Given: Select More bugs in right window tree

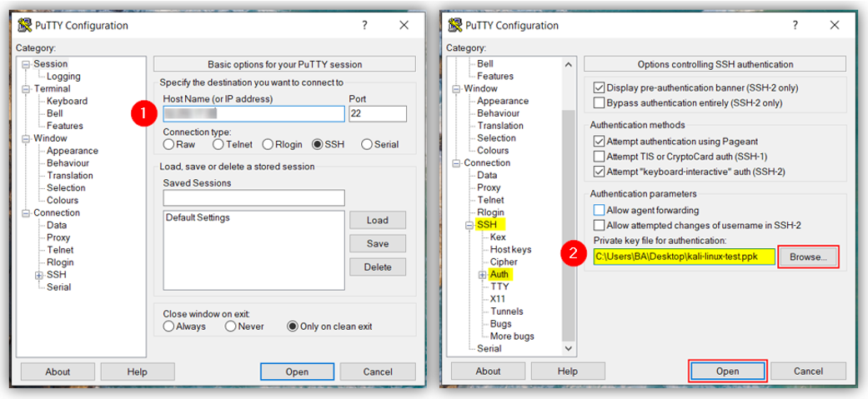Looking at the screenshot, I should [x=512, y=337].
